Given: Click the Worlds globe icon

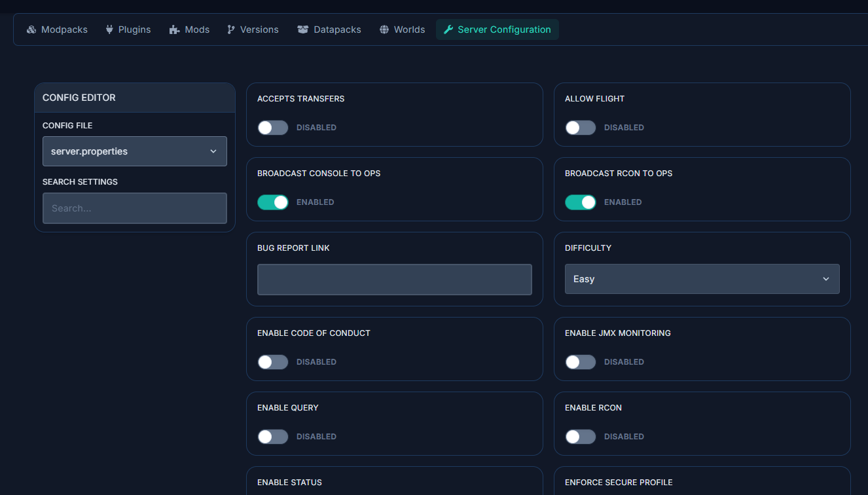Looking at the screenshot, I should click(x=384, y=29).
